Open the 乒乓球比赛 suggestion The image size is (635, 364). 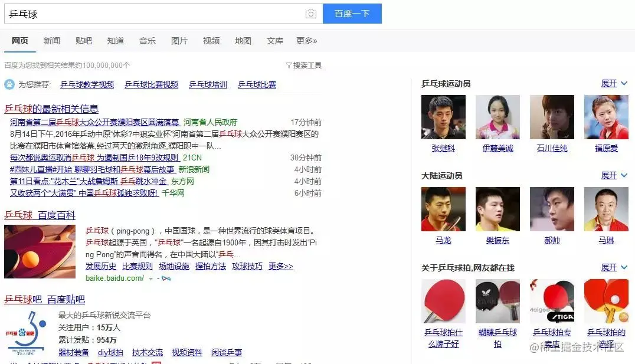click(x=257, y=84)
